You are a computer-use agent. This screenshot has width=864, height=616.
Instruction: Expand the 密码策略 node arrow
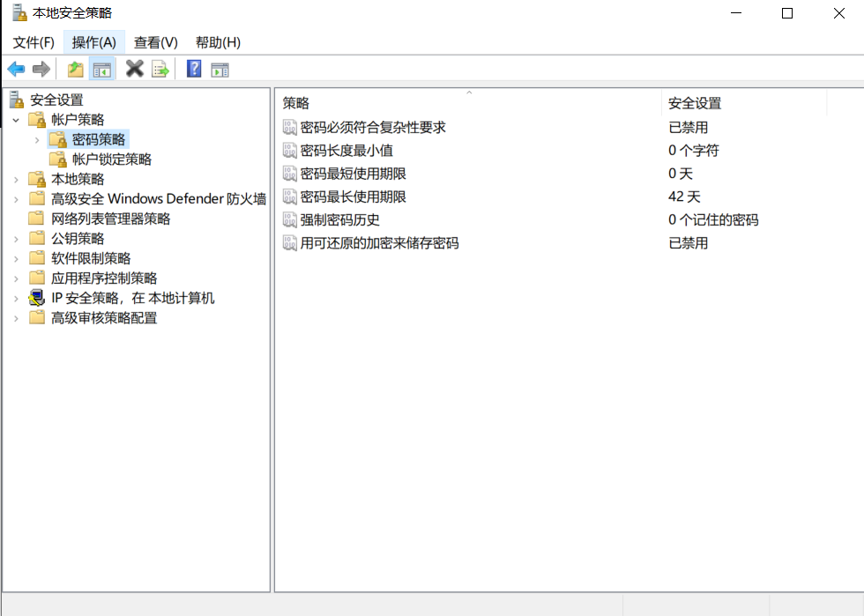point(37,140)
